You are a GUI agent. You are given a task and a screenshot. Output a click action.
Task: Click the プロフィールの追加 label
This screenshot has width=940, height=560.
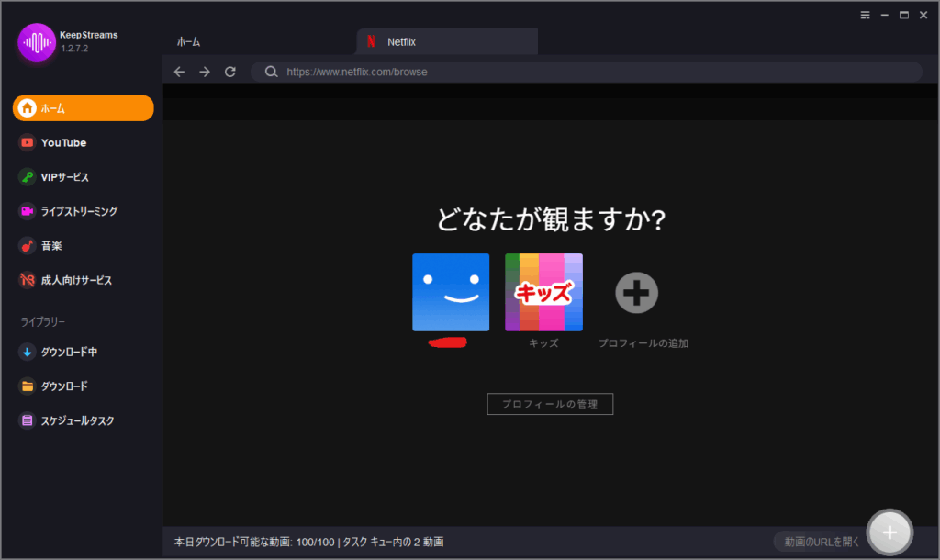click(643, 343)
